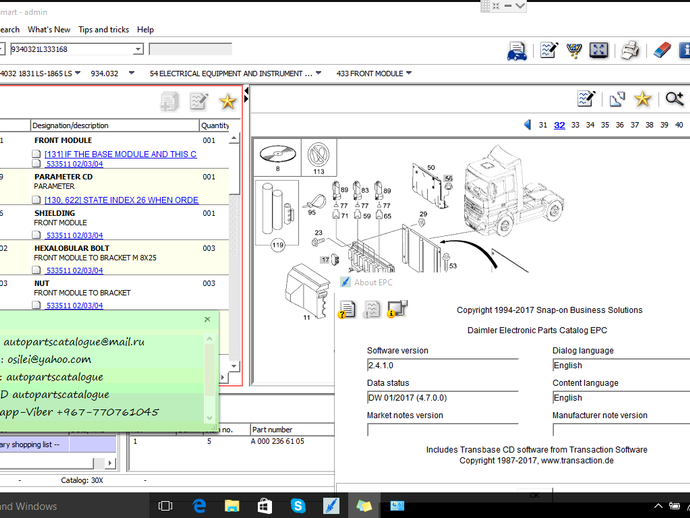This screenshot has width=690, height=518.
Task: Click the Content language field
Action: pyautogui.click(x=621, y=398)
